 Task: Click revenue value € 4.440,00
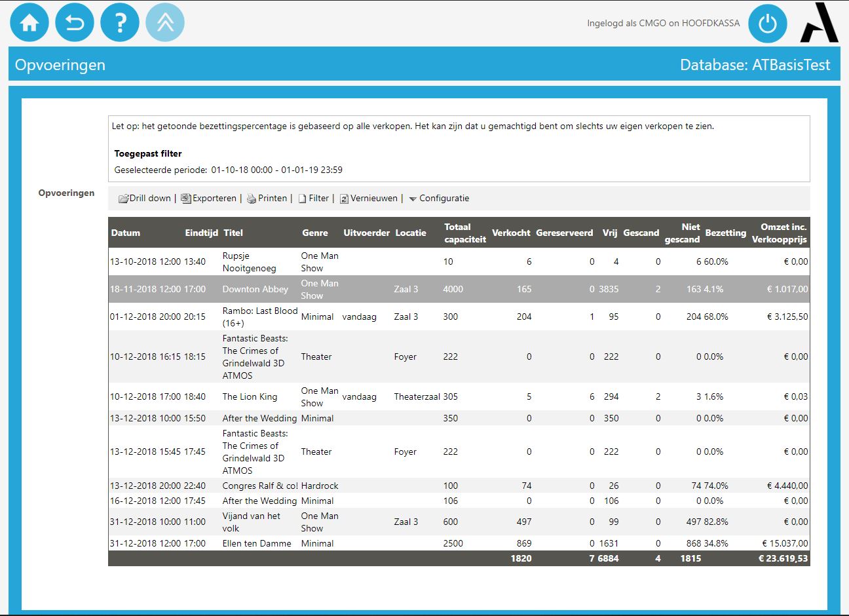(787, 486)
